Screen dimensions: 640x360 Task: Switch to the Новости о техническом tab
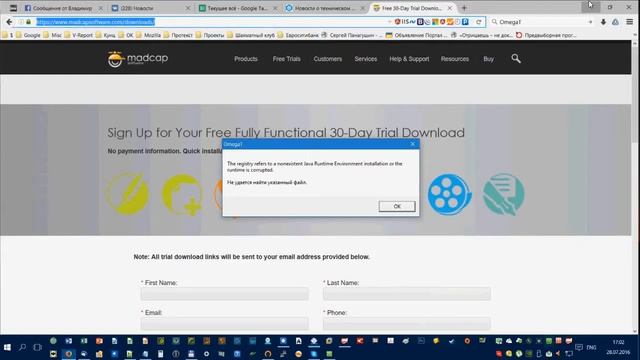(x=324, y=8)
